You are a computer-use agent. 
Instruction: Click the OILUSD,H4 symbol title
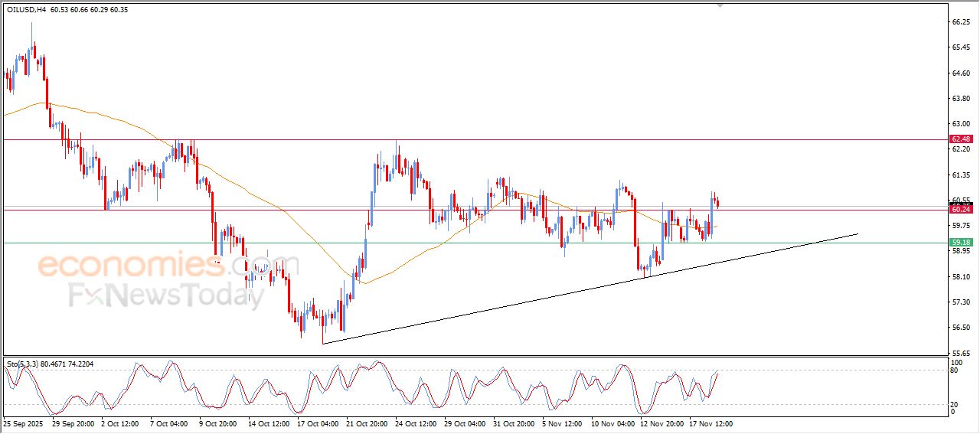click(27, 10)
